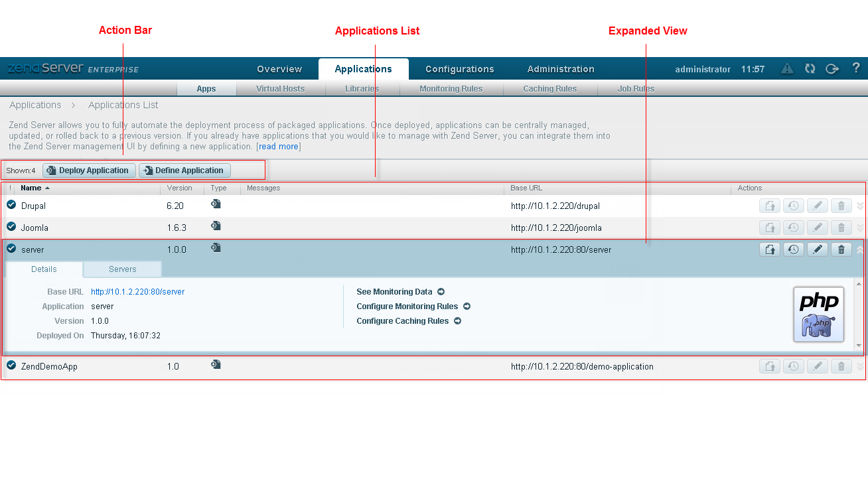Image resolution: width=868 pixels, height=479 pixels.
Task: Expand the ZendDemoApp row details chevron
Action: [860, 366]
